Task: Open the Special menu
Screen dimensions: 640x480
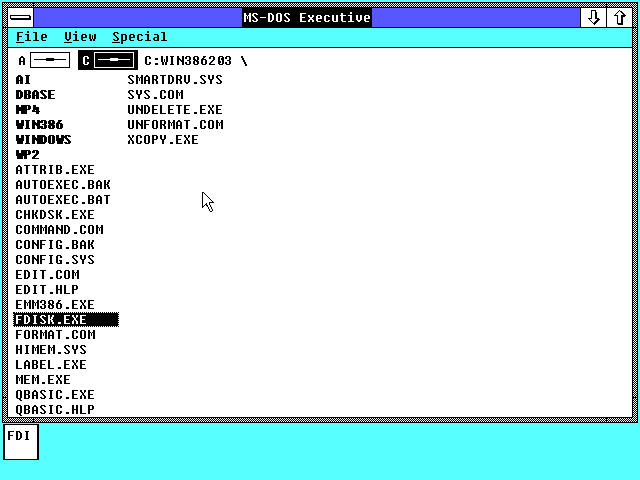Action: click(x=140, y=37)
